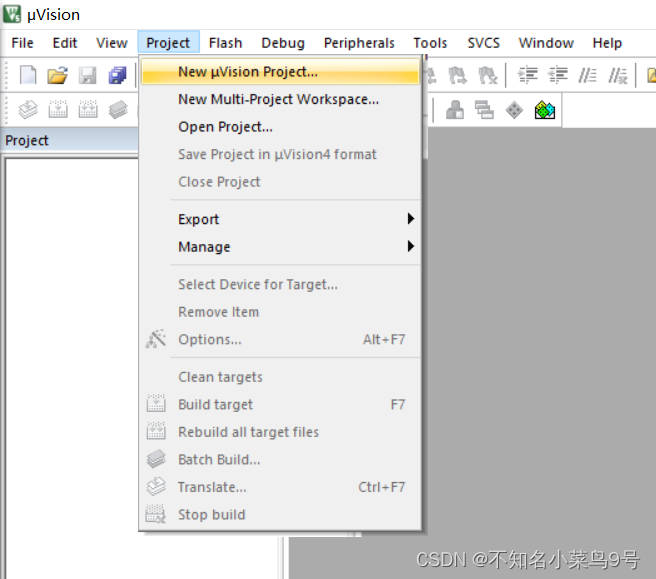This screenshot has height=579, width=656.
Task: Open the File menu
Action: pos(22,43)
